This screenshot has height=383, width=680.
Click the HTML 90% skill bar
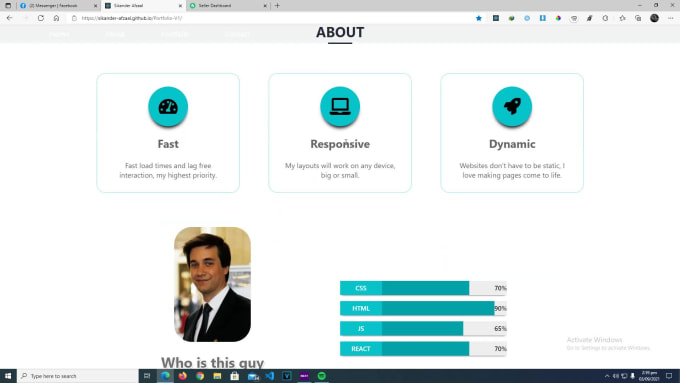pyautogui.click(x=423, y=308)
